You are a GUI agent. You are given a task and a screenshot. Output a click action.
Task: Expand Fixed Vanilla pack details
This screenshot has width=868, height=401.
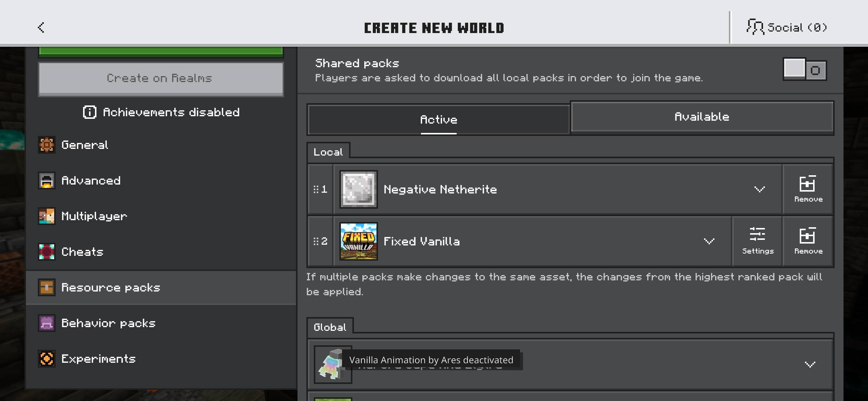pos(709,241)
